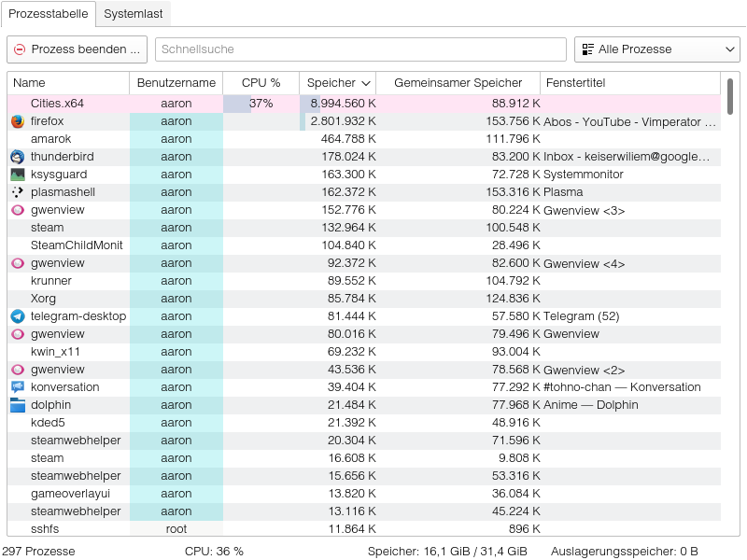
Task: Click the Gwenview <2> window title
Action: [x=585, y=370]
